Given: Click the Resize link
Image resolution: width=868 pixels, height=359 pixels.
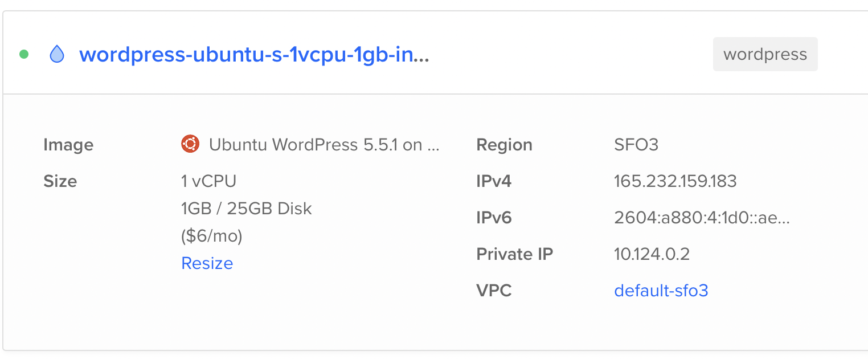Looking at the screenshot, I should click(207, 263).
